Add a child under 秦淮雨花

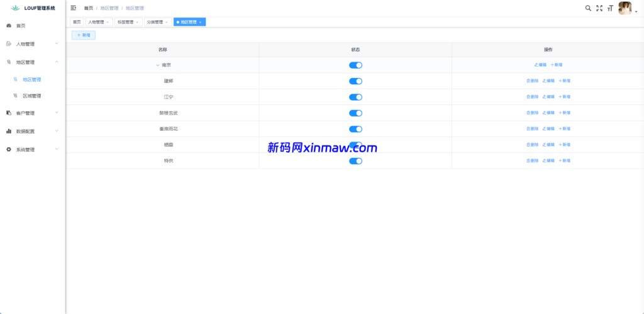[564, 129]
